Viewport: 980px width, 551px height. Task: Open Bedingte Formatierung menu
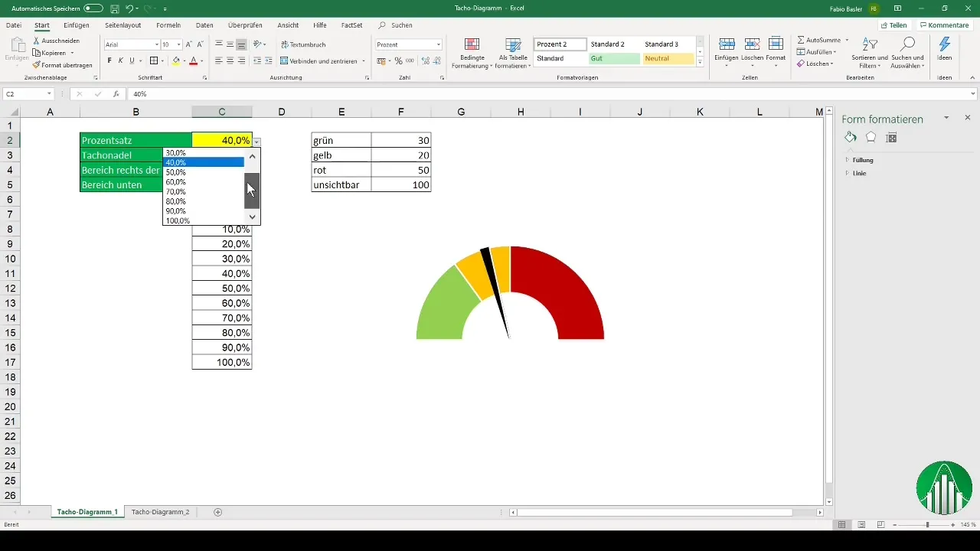472,53
